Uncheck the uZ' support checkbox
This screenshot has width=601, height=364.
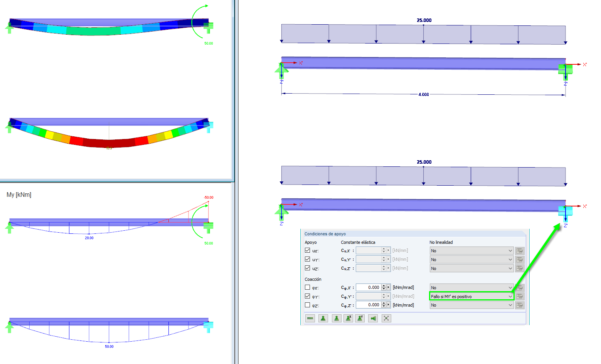coord(307,268)
